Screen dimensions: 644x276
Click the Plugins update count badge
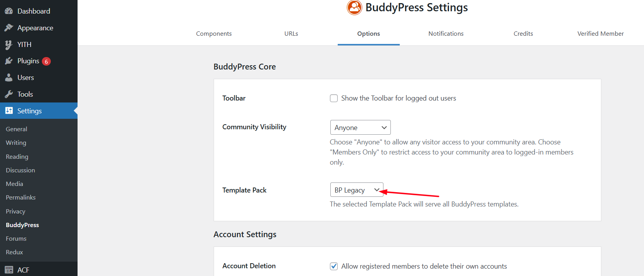point(46,61)
